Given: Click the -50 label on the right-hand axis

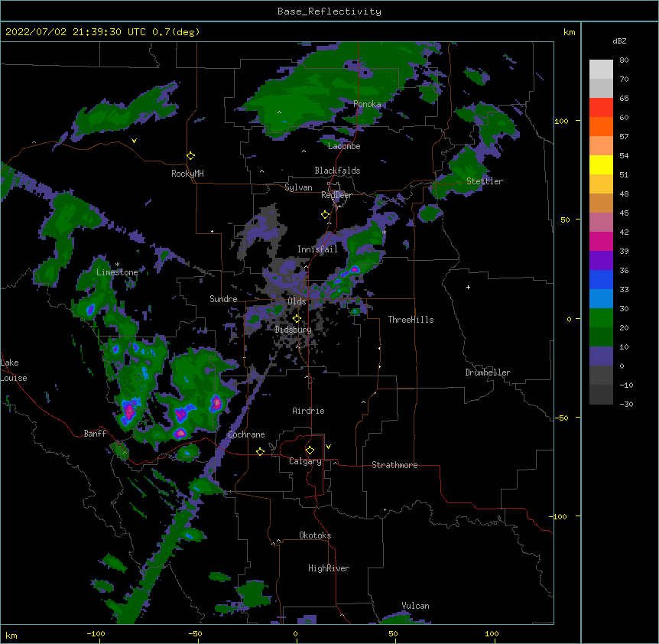Looking at the screenshot, I should point(561,418).
